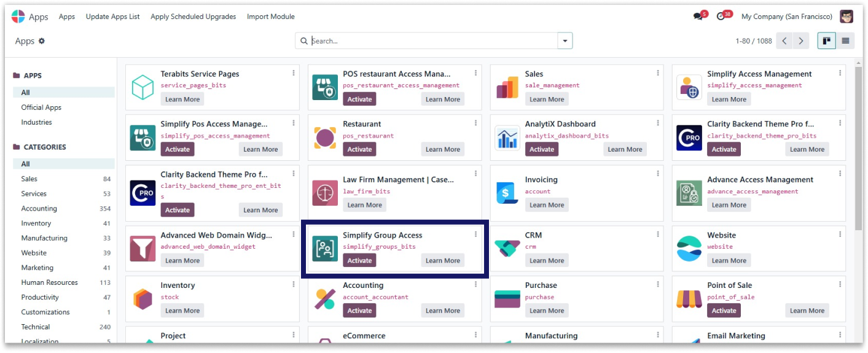
Task: Click the AnalytiX Dashboard icon
Action: coord(507,138)
